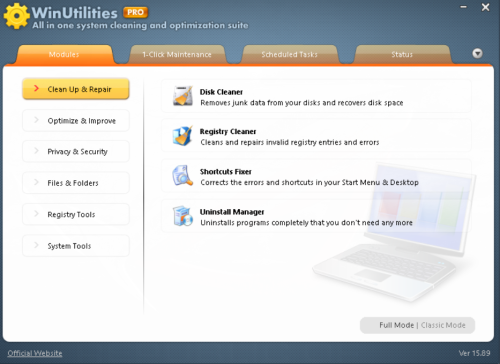This screenshot has height=364, width=500.
Task: Select Optimize & Improve category
Action: pos(76,120)
